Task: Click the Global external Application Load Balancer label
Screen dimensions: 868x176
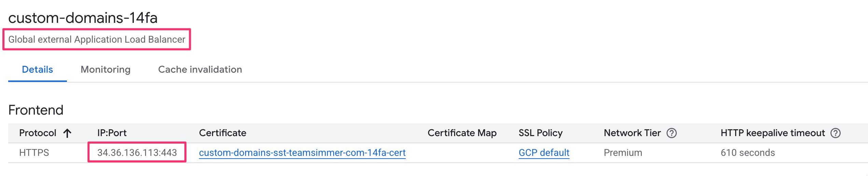Action: coord(97,40)
